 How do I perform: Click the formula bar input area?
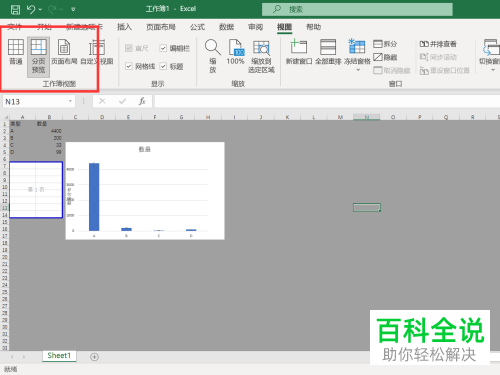tap(327, 101)
